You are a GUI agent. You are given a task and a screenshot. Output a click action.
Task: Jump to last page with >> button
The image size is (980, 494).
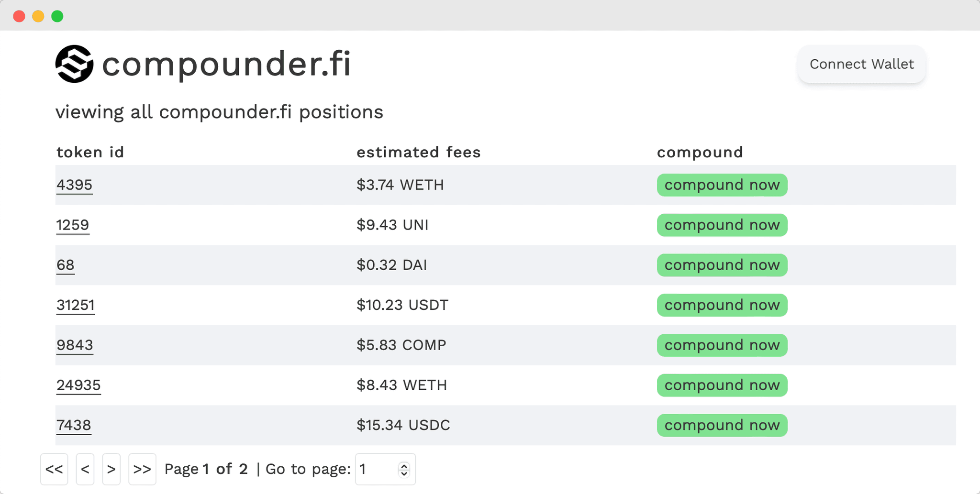pos(143,469)
